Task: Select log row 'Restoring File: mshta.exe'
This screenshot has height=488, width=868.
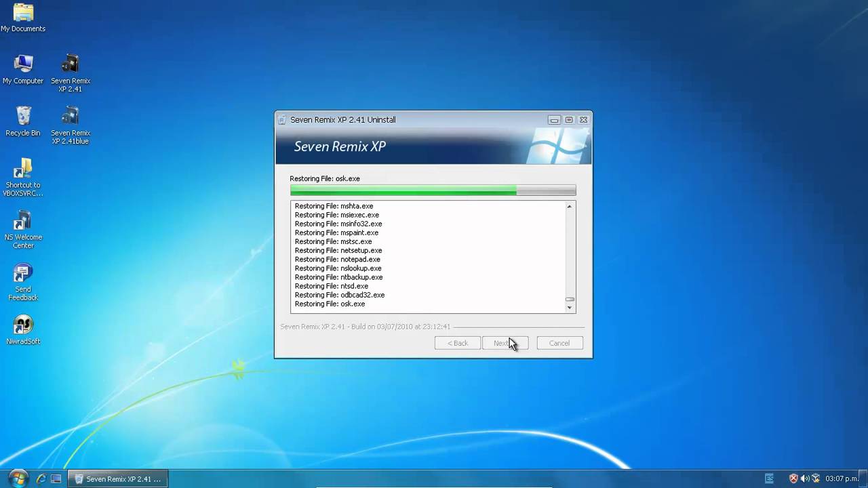Action: pyautogui.click(x=334, y=206)
